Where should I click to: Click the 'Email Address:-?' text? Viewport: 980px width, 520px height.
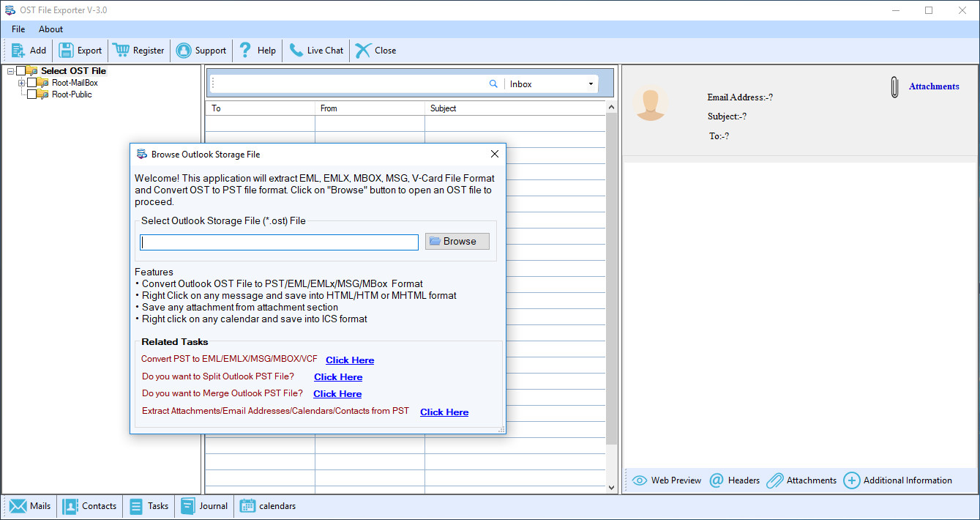click(x=740, y=97)
